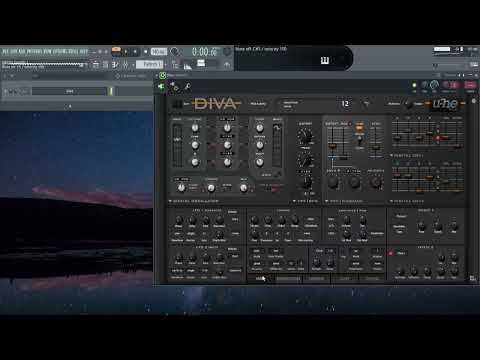480x360 pixels.
Task: Open Effect 1 type dropdown
Action: [401, 216]
